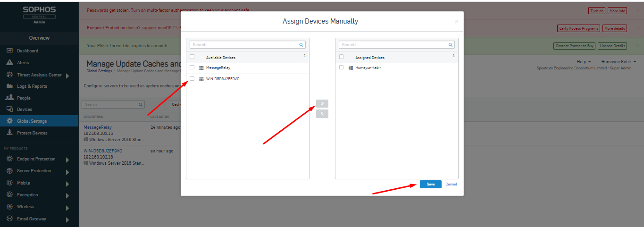644x227 pixels.
Task: Close the Assign Devices Manually dialog with the X
Action: (456, 21)
